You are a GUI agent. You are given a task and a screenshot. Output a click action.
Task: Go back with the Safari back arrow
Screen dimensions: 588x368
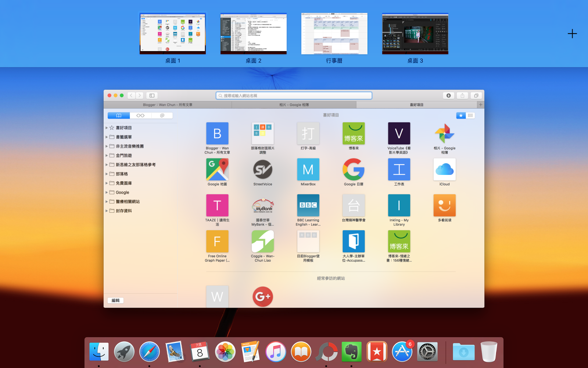132,95
